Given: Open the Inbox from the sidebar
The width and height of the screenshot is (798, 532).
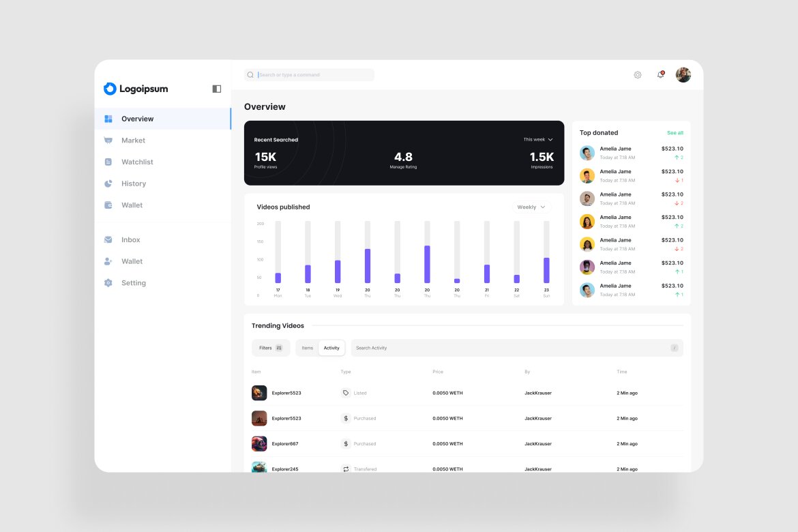Looking at the screenshot, I should (x=130, y=239).
